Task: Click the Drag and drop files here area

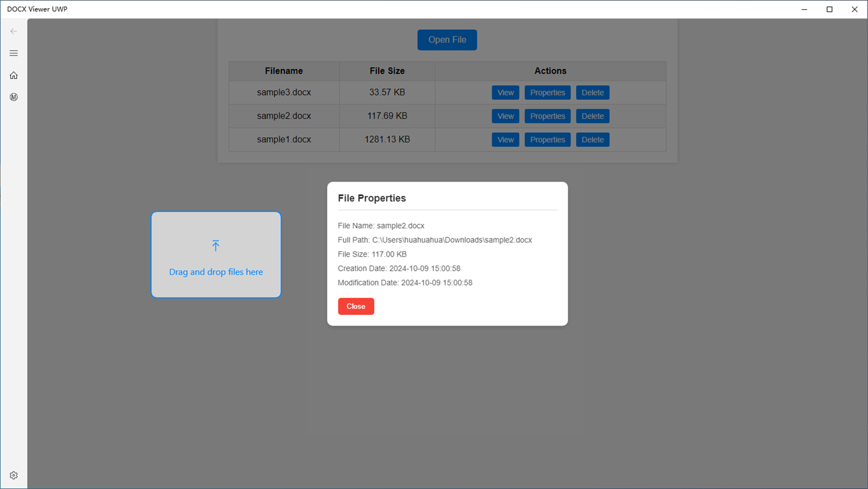Action: click(216, 255)
